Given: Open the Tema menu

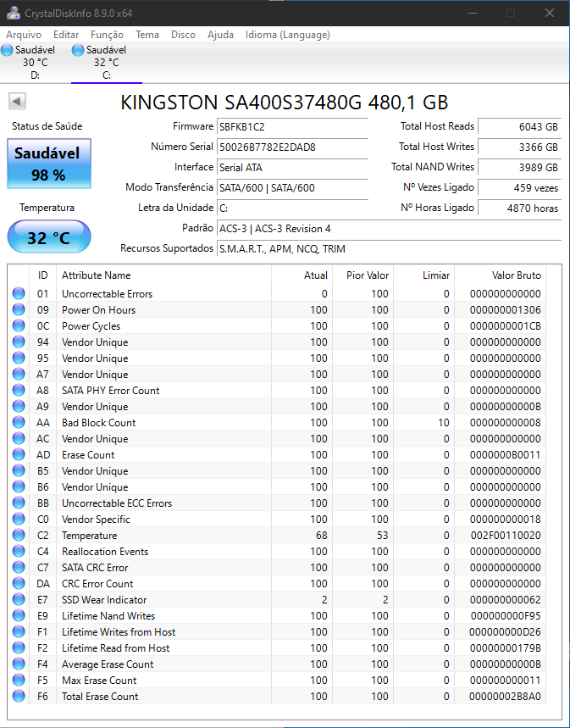Looking at the screenshot, I should 147,35.
